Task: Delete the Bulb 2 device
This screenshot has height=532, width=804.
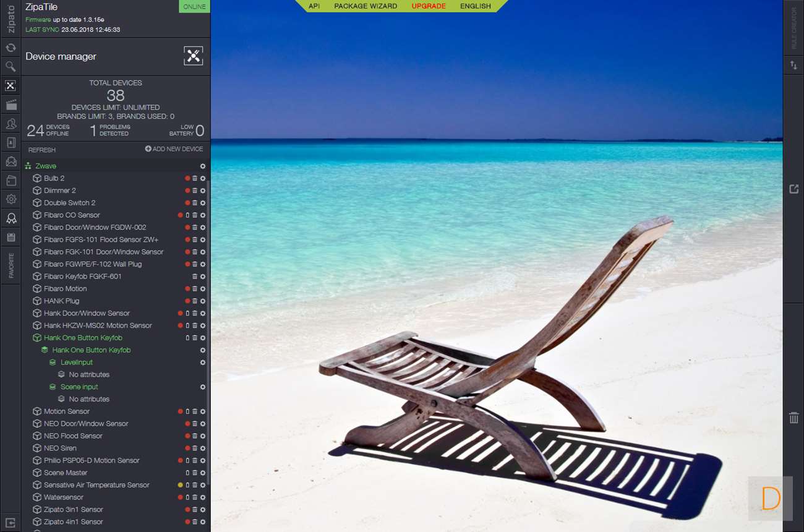Action: pyautogui.click(x=195, y=178)
